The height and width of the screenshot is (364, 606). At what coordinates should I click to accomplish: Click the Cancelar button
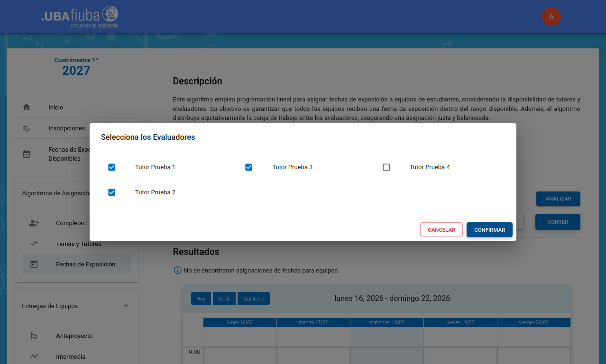tap(441, 230)
